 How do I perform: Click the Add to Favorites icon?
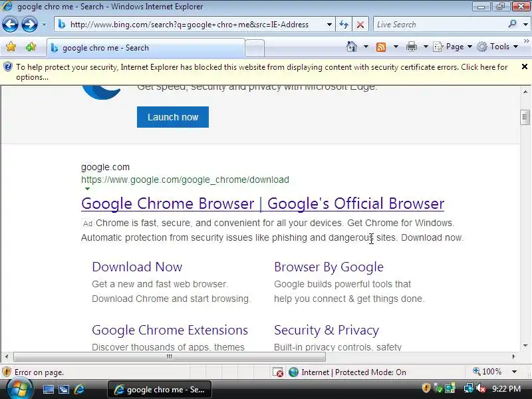[x=31, y=47]
